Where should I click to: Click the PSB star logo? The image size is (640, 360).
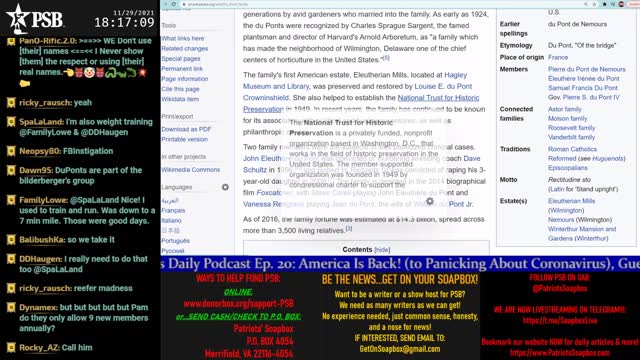click(17, 19)
